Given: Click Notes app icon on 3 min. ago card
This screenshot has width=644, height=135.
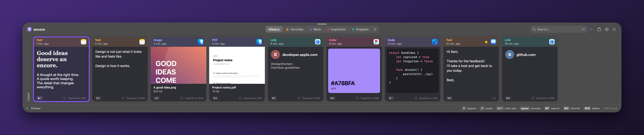Looking at the screenshot, I should point(142,42).
